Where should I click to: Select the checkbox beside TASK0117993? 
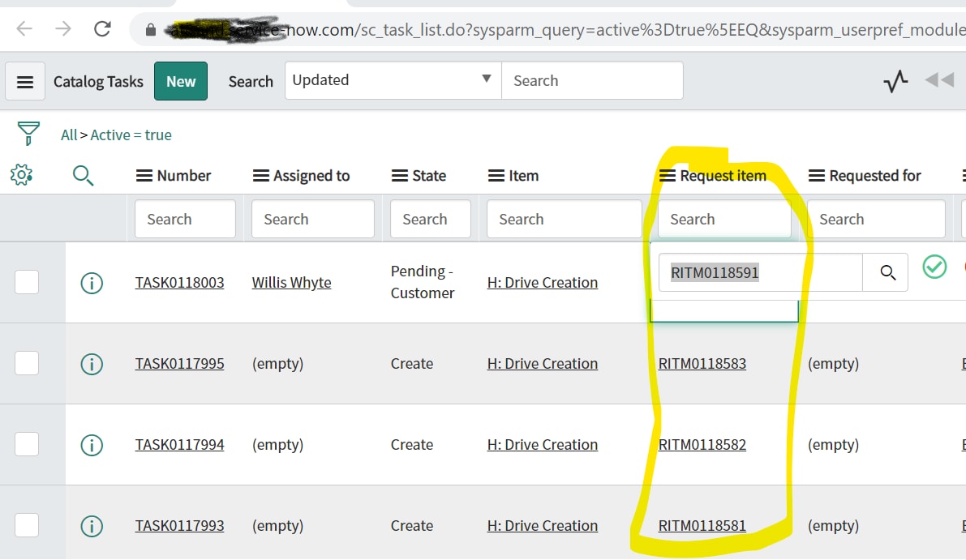tap(27, 525)
